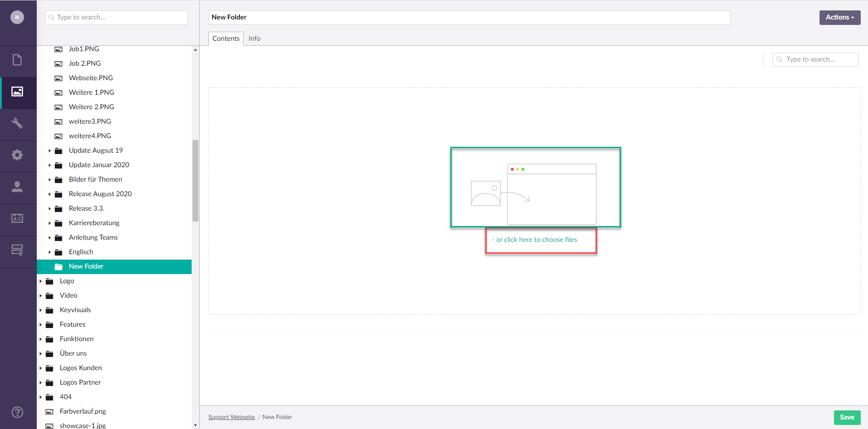Image resolution: width=868 pixels, height=429 pixels.
Task: Open the Forms section icon
Action: pos(17,250)
